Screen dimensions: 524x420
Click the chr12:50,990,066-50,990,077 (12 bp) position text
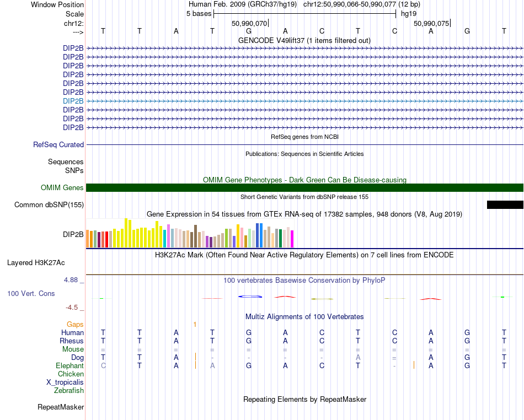(x=362, y=4)
